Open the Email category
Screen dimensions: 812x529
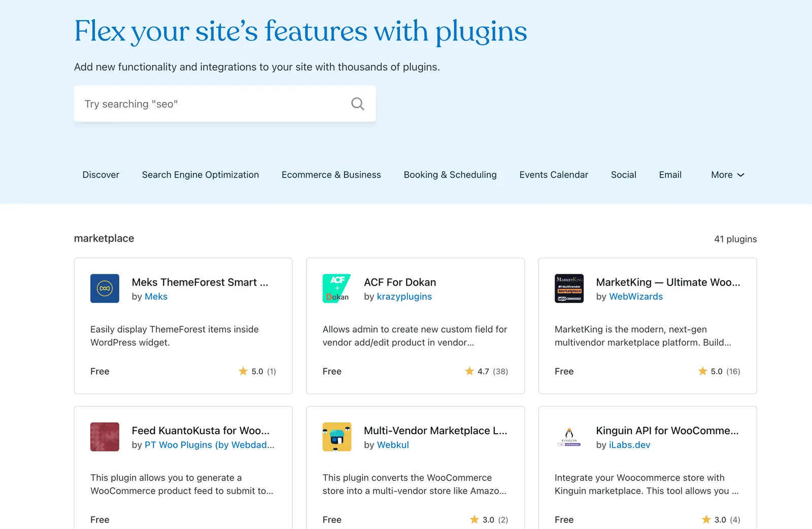(670, 175)
